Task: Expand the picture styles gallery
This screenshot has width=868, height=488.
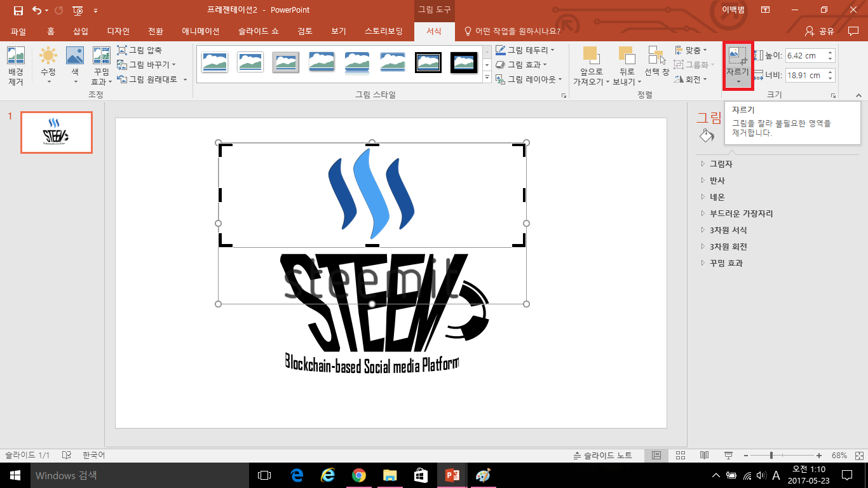Action: pyautogui.click(x=487, y=78)
